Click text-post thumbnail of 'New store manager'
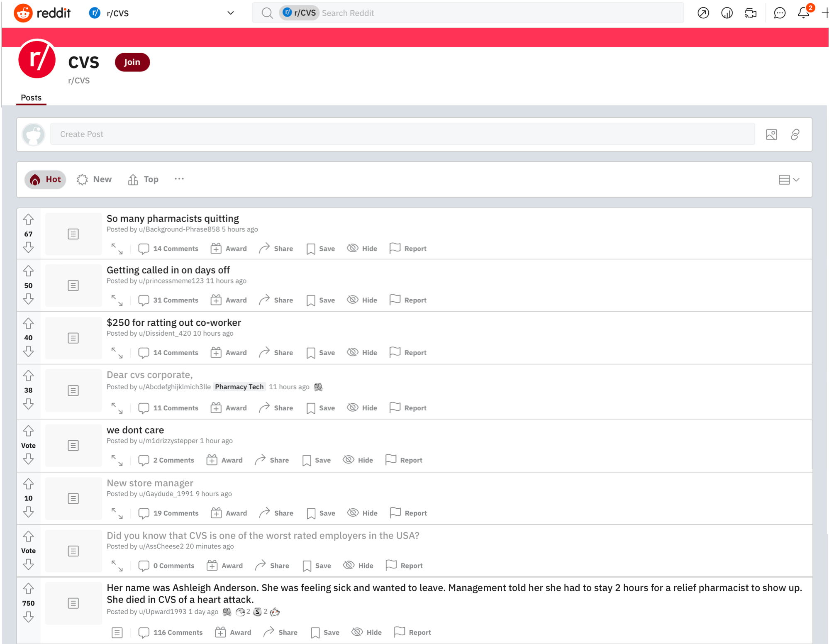 tap(73, 498)
